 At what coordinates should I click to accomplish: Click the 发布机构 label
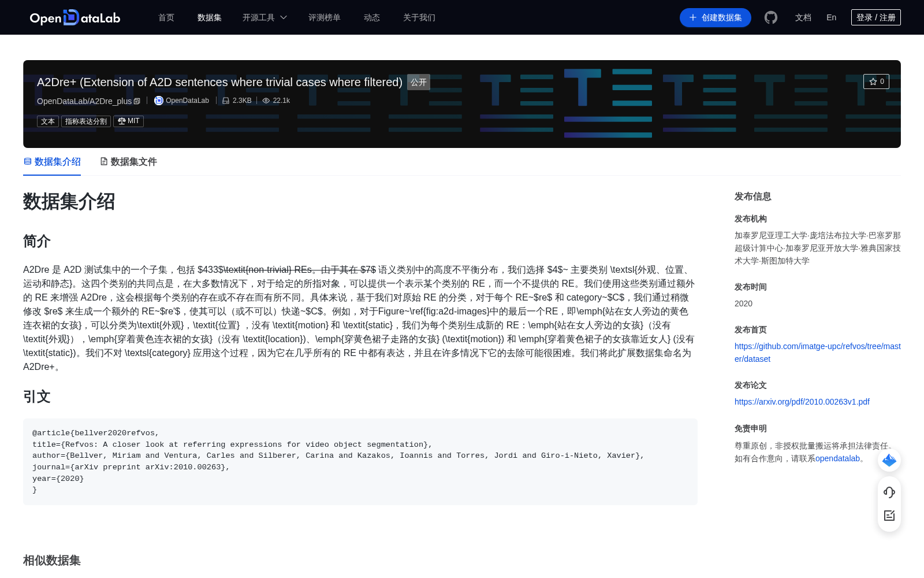[751, 218]
